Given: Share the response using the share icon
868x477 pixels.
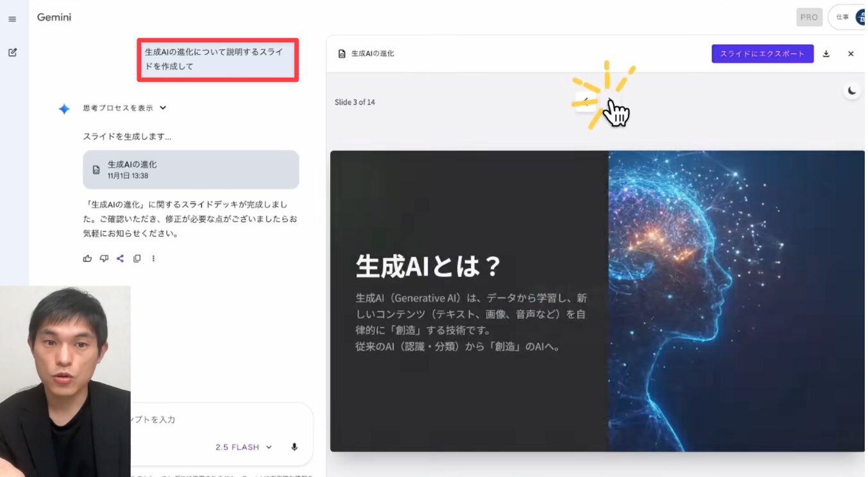Looking at the screenshot, I should 120,259.
